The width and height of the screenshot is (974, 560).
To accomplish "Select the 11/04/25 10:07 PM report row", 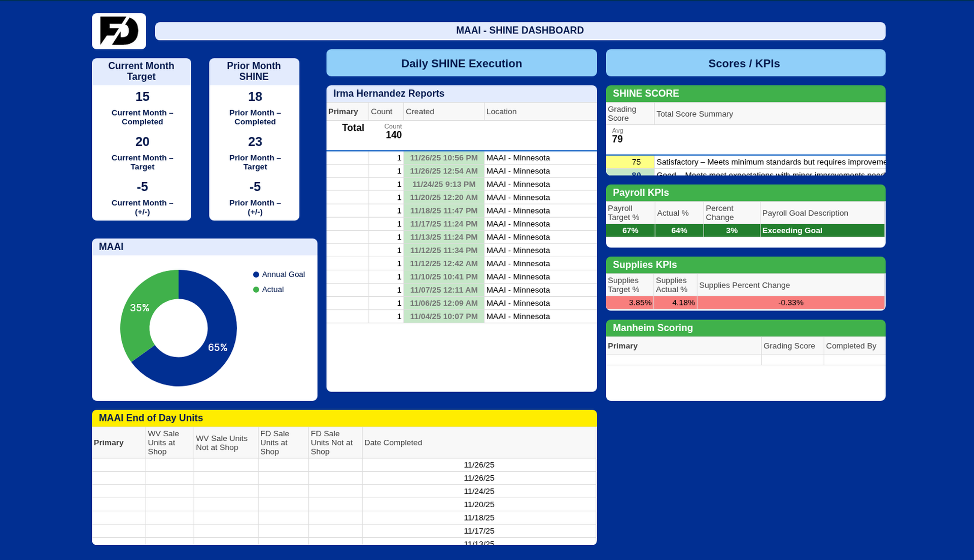I will click(443, 317).
